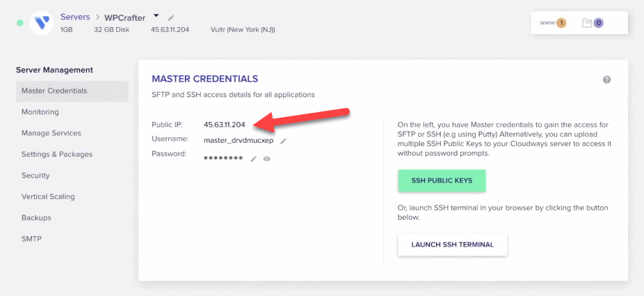Click the SSH Public Keys button

(x=442, y=180)
